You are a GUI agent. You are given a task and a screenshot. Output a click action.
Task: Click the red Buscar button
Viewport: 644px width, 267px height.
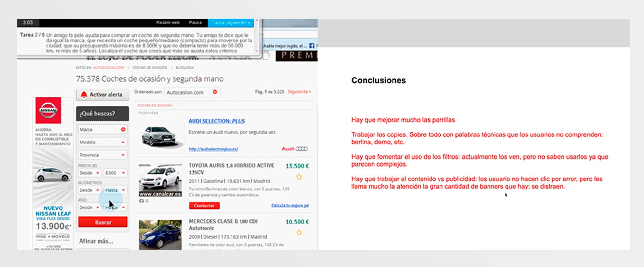click(103, 222)
